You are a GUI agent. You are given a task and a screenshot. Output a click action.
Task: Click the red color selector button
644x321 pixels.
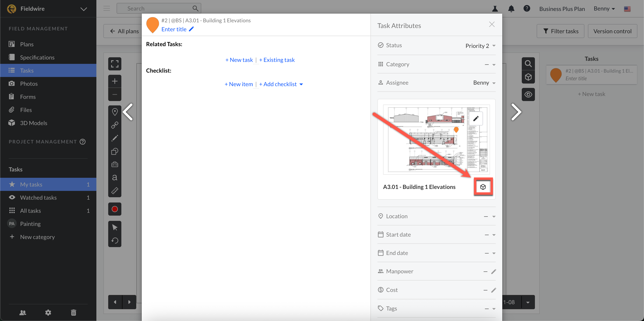115,209
